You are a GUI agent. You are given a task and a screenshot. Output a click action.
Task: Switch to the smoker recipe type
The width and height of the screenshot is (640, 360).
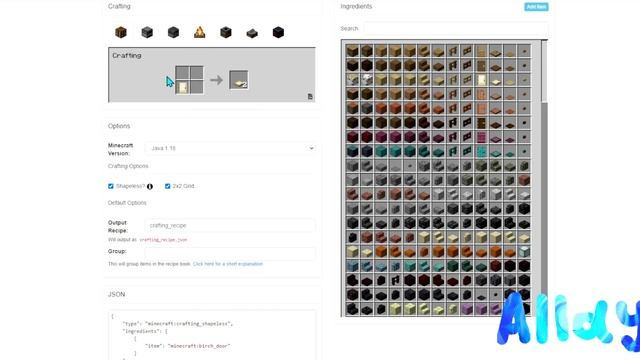(x=226, y=32)
